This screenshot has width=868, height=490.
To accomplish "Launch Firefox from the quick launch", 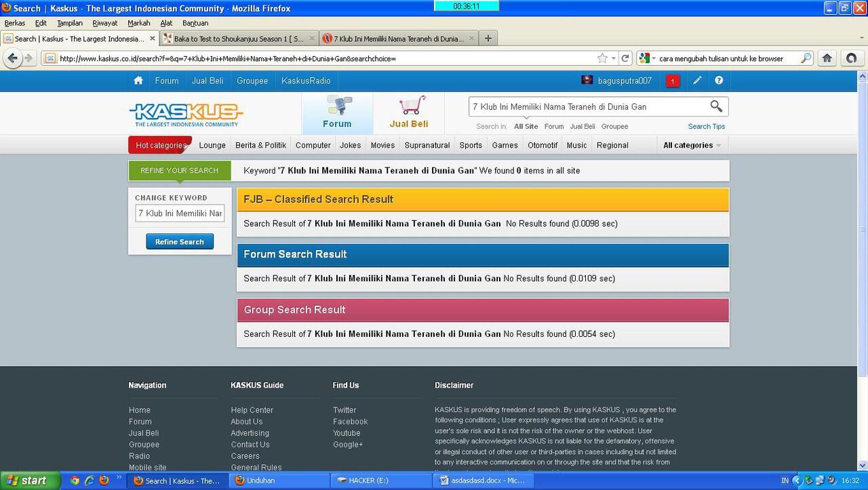I will point(104,481).
